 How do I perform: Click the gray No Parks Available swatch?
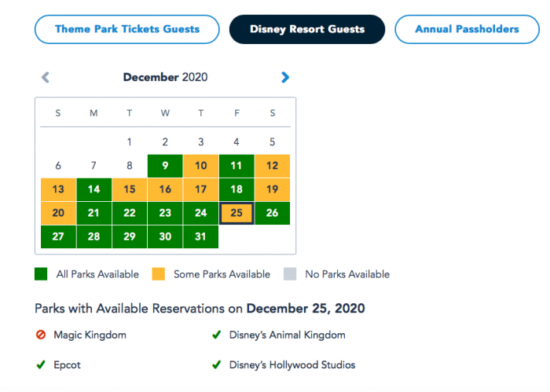coord(290,274)
